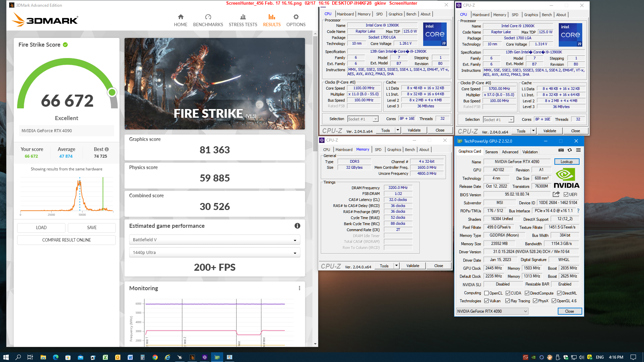Screen dimensions: 644x362
Task: Click Validate in the CPU-Z Memory window
Action: [x=413, y=266]
